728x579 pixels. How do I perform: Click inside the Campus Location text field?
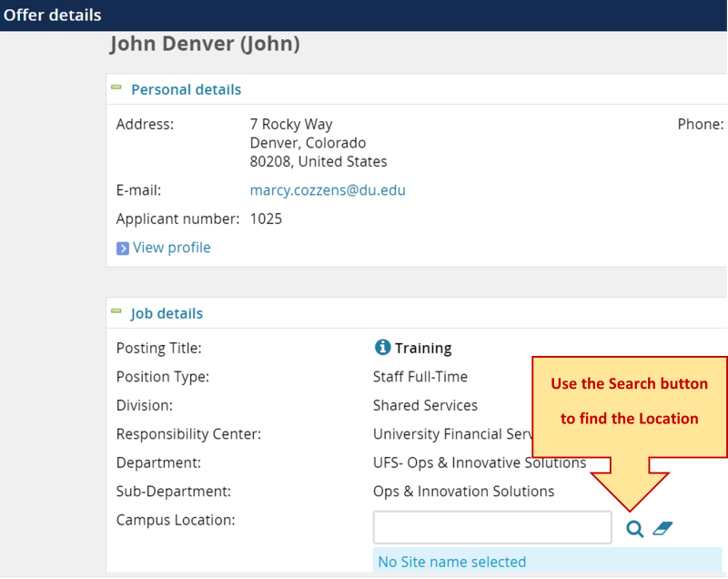[491, 527]
